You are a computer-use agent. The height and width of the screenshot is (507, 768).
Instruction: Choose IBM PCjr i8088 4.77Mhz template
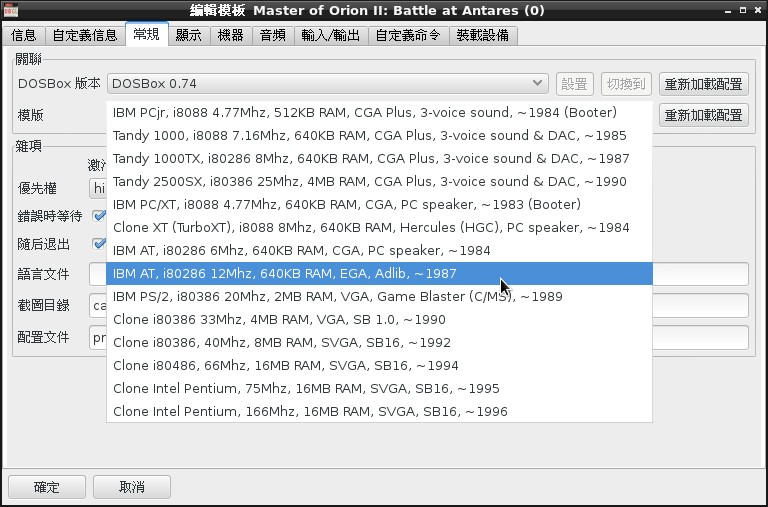(x=380, y=113)
